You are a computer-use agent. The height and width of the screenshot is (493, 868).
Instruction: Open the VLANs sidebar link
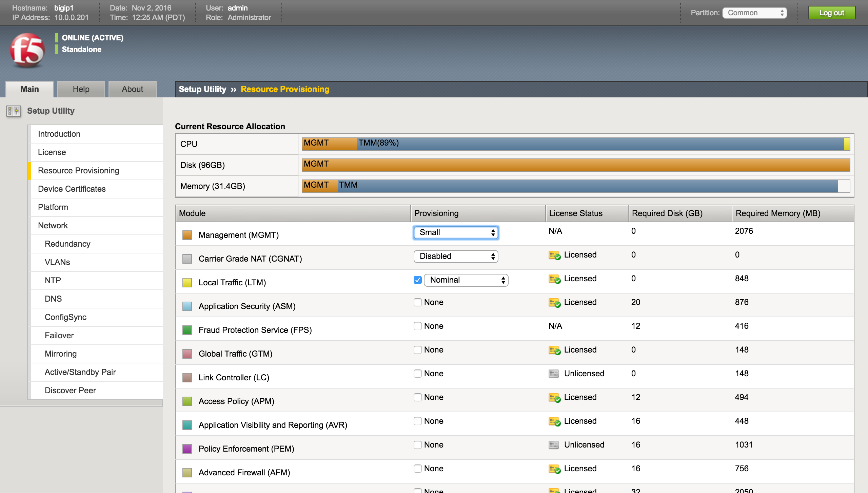pyautogui.click(x=97, y=262)
